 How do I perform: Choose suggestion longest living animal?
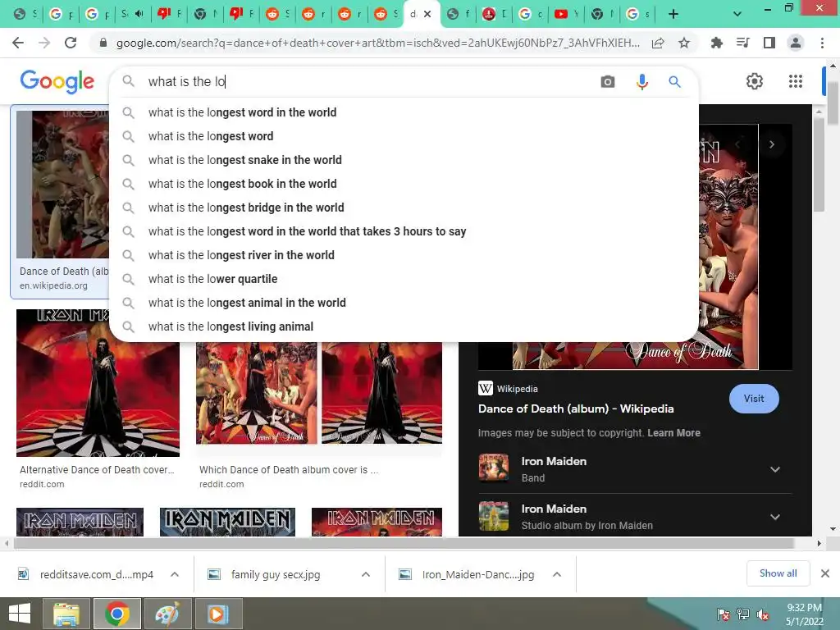point(404,326)
